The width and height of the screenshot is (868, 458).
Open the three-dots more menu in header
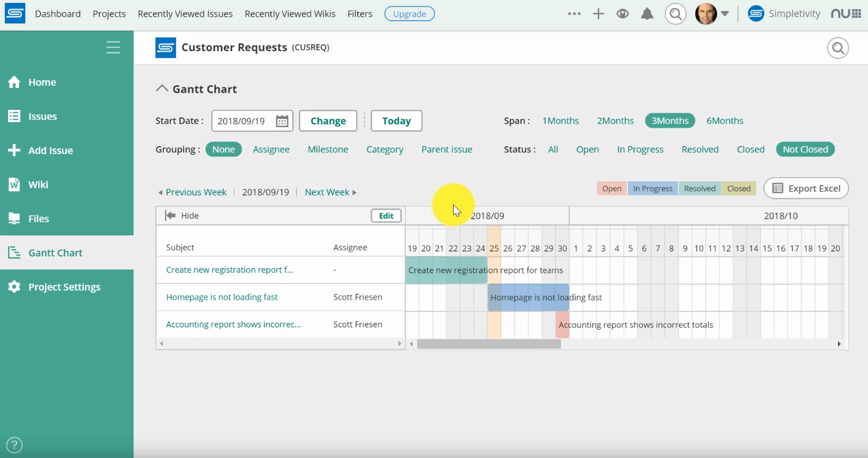pos(574,14)
